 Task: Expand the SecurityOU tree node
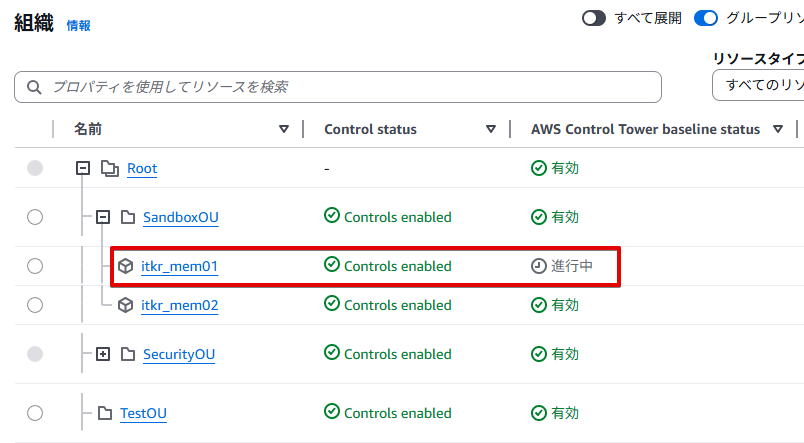coord(102,354)
